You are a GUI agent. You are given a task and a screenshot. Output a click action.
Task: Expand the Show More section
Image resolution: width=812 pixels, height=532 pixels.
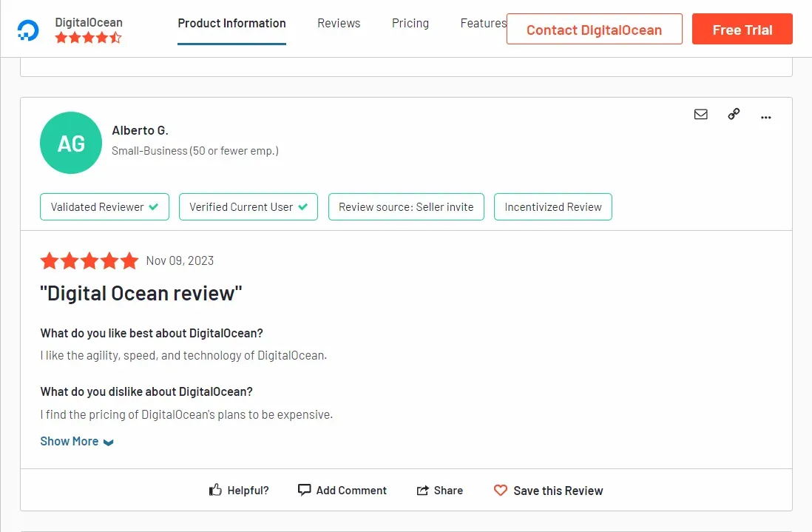(69, 441)
